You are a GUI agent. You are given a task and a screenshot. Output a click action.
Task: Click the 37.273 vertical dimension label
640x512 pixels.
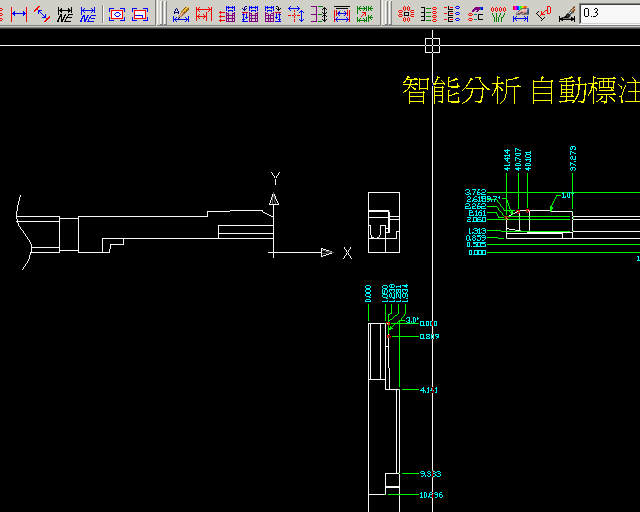pos(573,158)
